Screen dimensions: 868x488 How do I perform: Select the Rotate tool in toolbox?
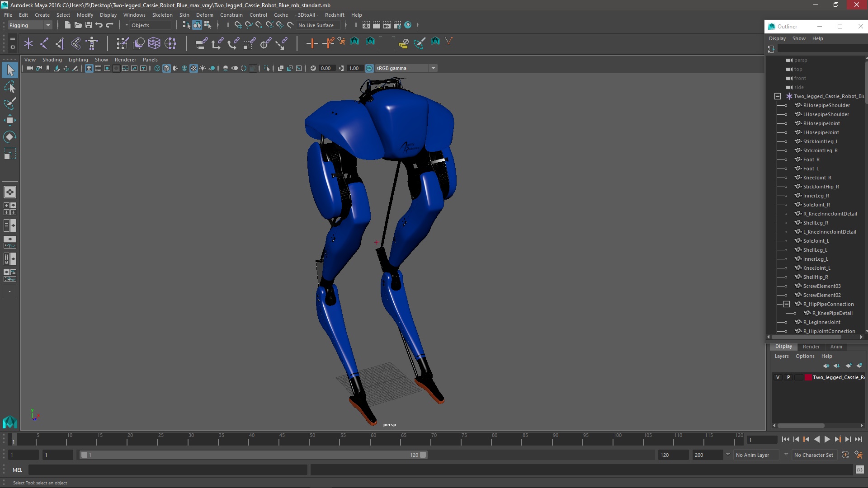click(9, 137)
